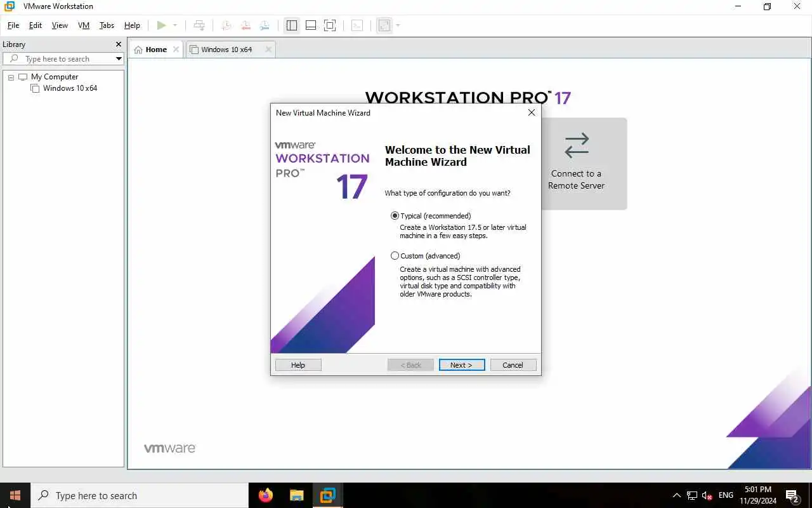
Task: Click the Power On play button in toolbar
Action: point(161,25)
